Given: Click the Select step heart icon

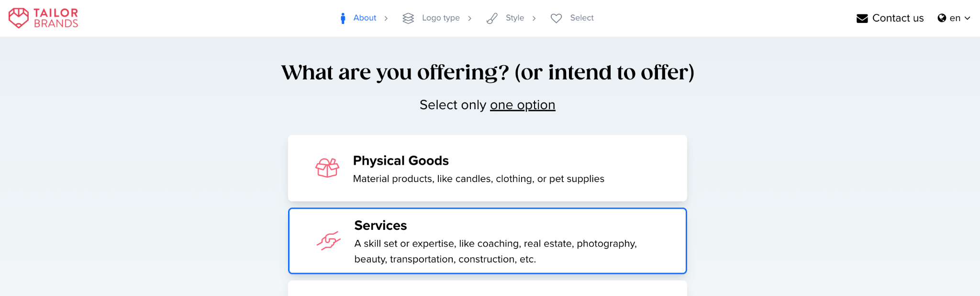Looking at the screenshot, I should point(556,18).
